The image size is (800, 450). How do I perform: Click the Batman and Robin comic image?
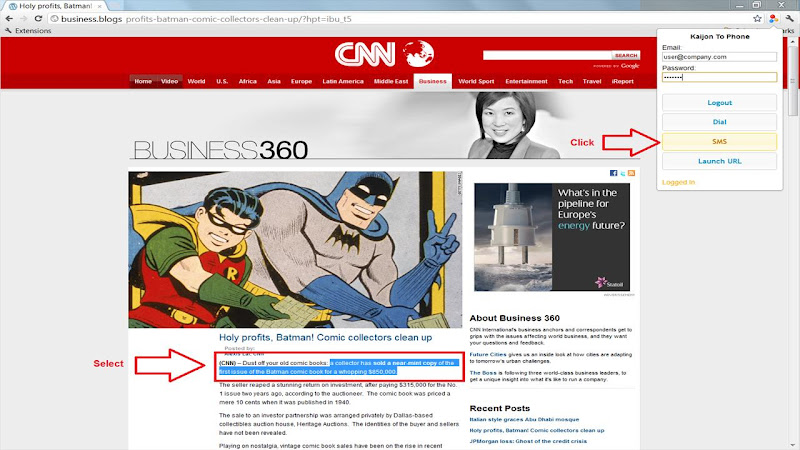[295, 249]
